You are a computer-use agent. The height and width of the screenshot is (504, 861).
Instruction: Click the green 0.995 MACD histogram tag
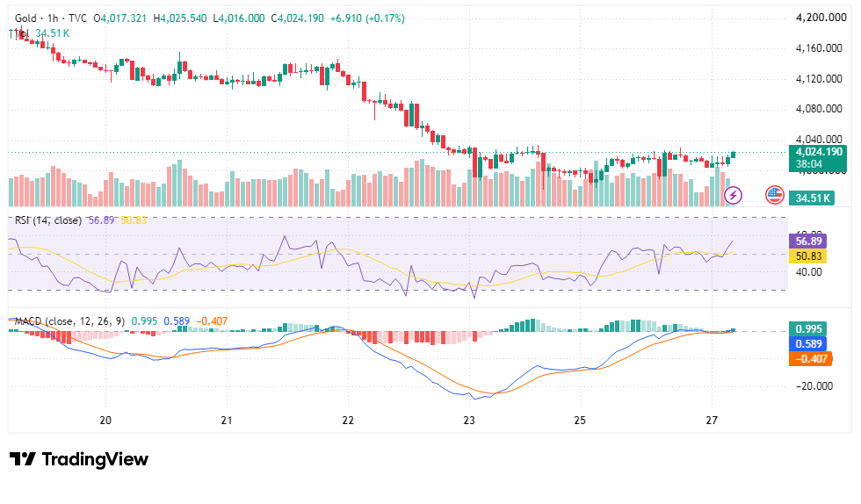click(807, 329)
